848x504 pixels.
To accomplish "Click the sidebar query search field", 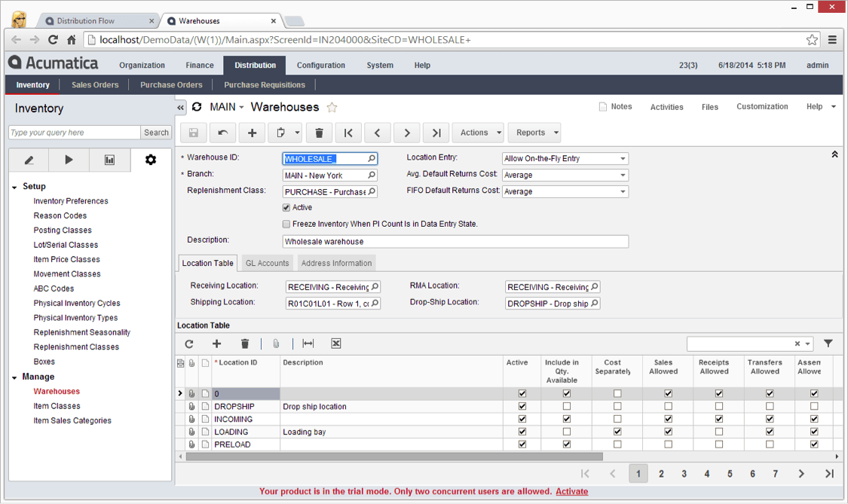I will coord(74,133).
